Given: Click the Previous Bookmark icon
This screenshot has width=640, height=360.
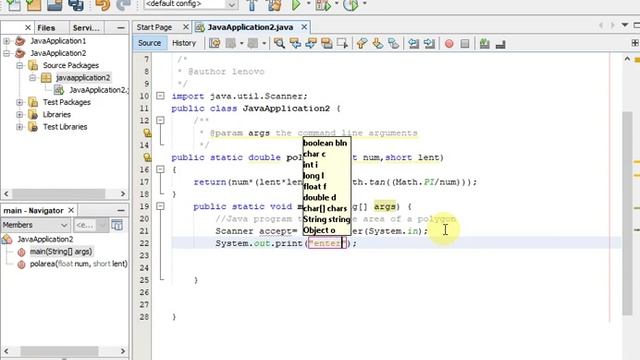Looking at the screenshot, I should (x=362, y=43).
